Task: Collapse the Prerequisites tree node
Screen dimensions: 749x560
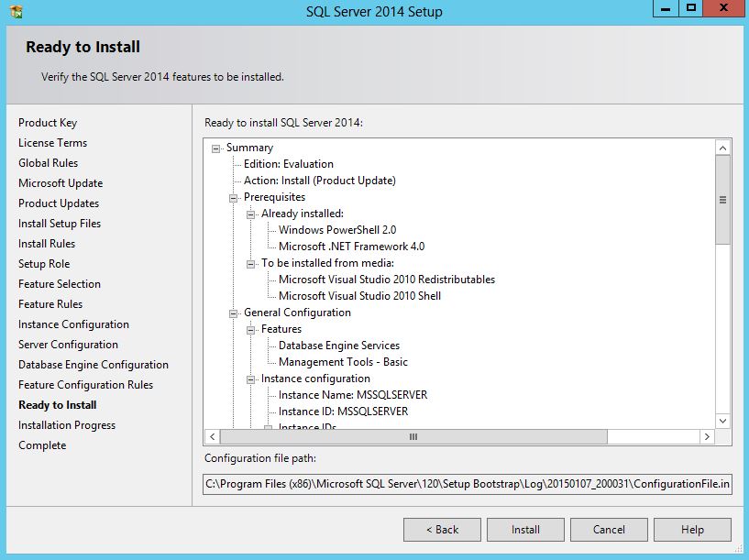Action: (234, 198)
